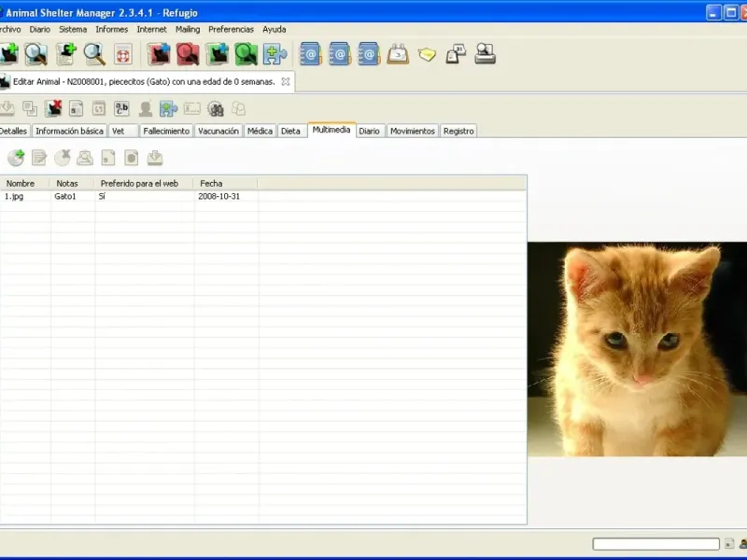Sort by the Fecha column header
747x560 pixels.
(225, 183)
